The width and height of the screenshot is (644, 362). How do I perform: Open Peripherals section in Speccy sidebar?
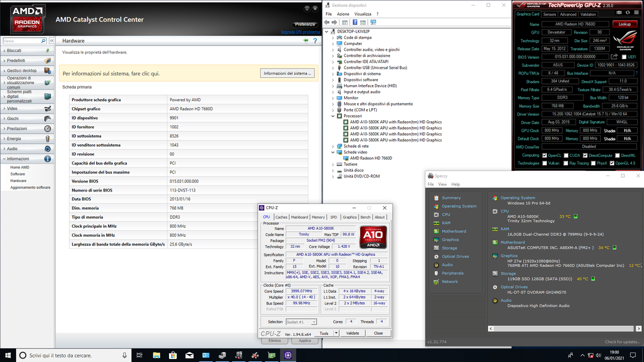(x=453, y=273)
